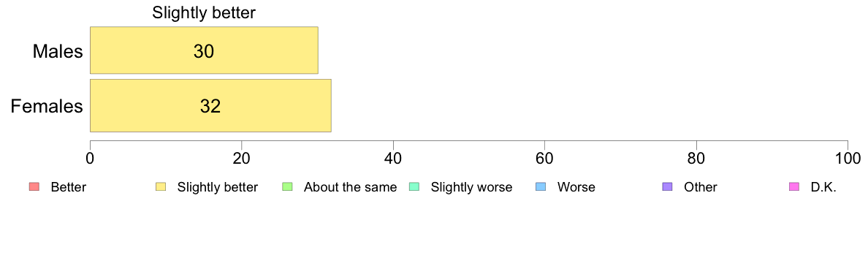
Task: Click the Males axis label
Action: pyautogui.click(x=58, y=51)
